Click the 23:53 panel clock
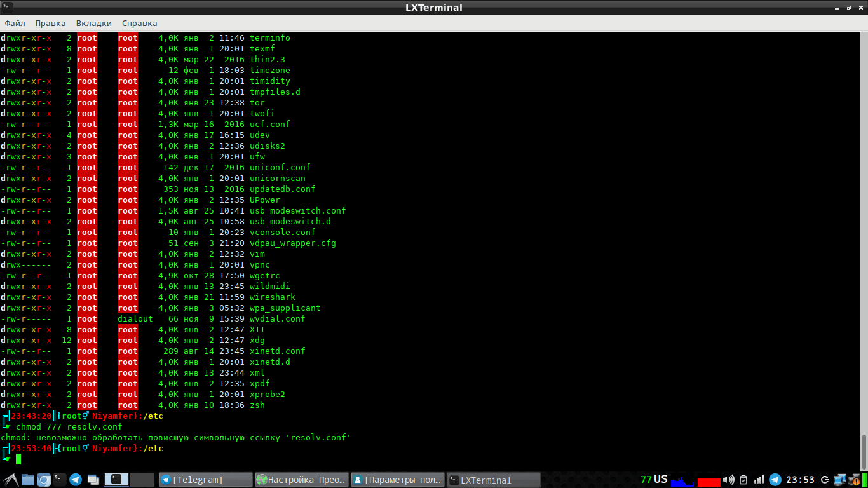Image resolution: width=868 pixels, height=488 pixels. click(x=800, y=480)
